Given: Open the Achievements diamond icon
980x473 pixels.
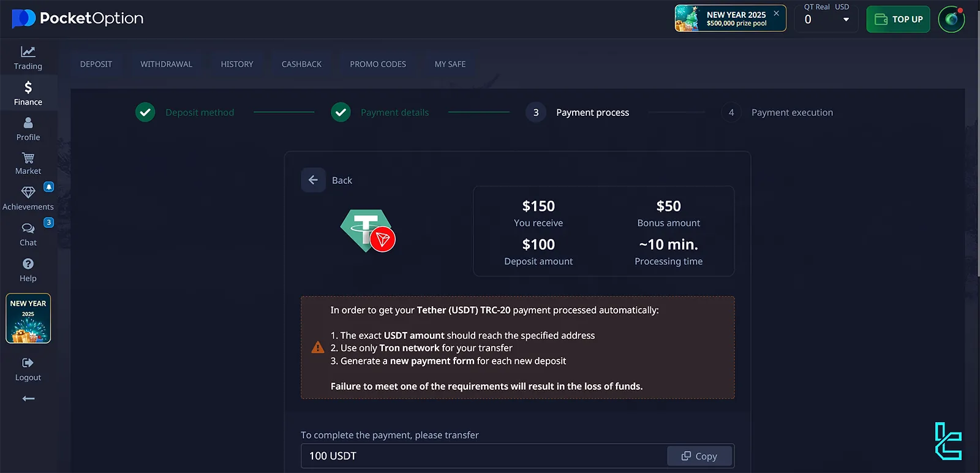Looking at the screenshot, I should (28, 192).
